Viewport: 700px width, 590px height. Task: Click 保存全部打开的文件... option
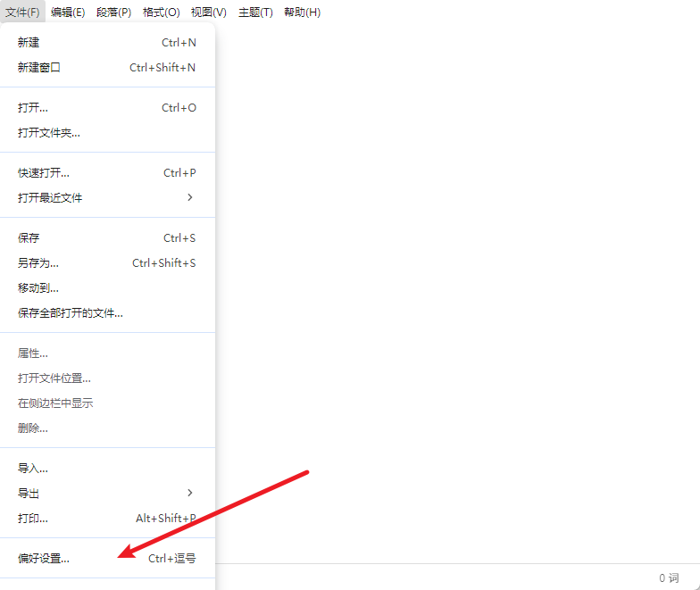click(x=71, y=313)
